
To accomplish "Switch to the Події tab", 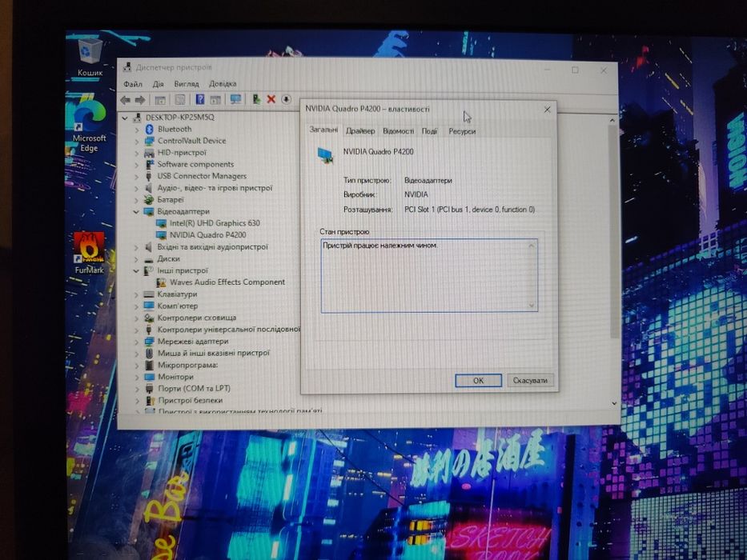I will pos(429,131).
